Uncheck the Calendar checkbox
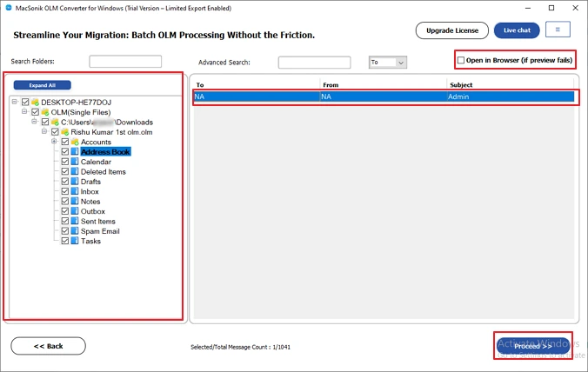This screenshot has width=588, height=372. point(65,162)
